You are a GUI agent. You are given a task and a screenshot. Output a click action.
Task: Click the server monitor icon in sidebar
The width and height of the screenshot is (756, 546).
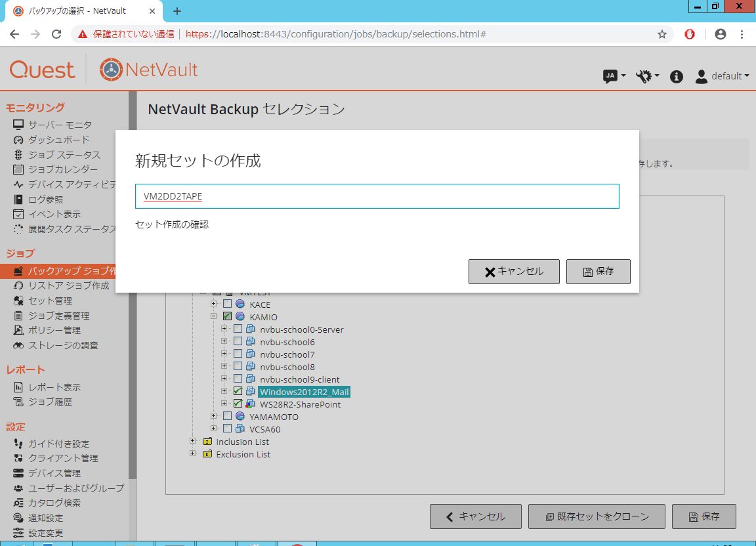pyautogui.click(x=18, y=125)
